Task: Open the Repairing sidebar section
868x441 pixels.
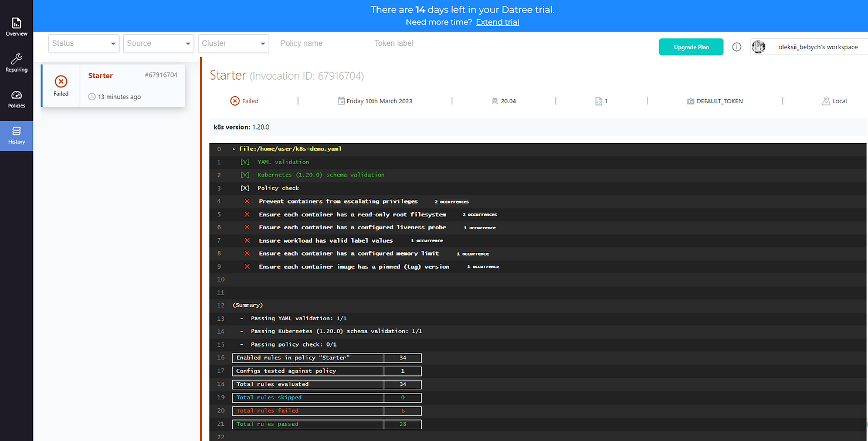Action: 16,63
